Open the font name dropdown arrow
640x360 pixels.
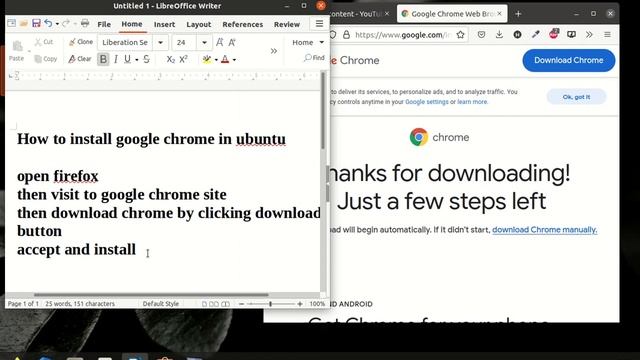160,42
